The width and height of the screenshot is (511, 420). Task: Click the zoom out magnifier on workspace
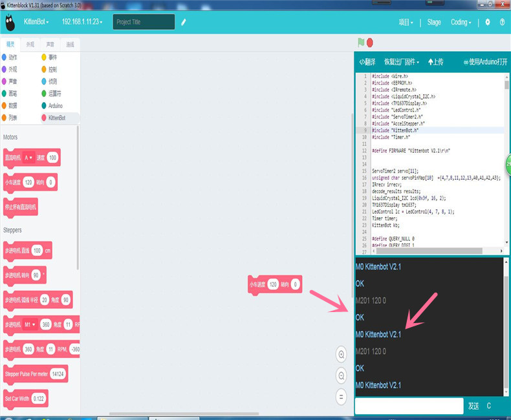point(342,375)
